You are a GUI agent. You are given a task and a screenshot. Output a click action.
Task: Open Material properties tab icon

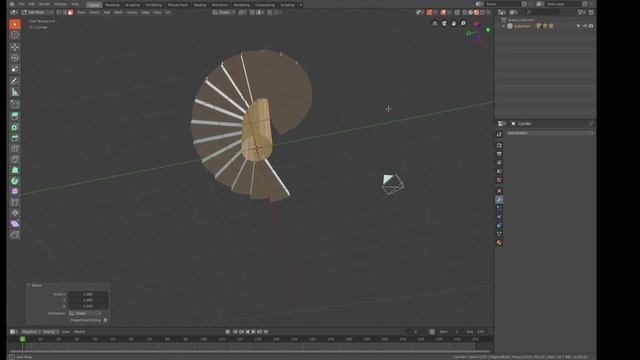(x=499, y=242)
